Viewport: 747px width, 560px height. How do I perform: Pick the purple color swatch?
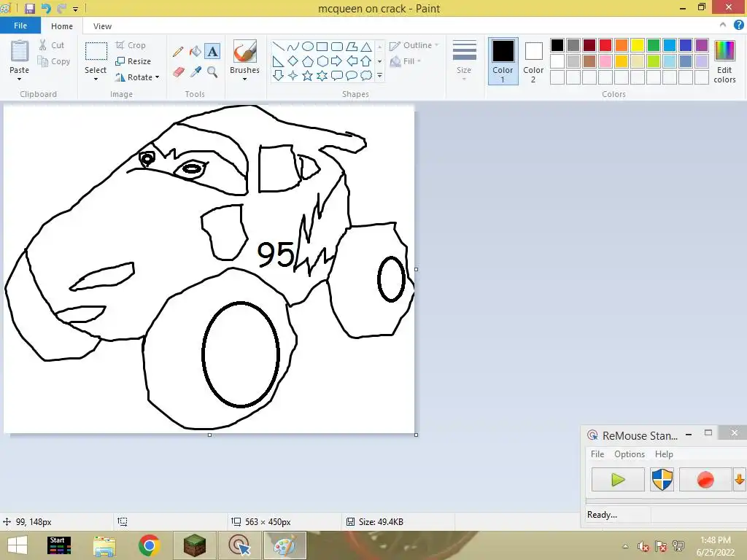pos(701,45)
